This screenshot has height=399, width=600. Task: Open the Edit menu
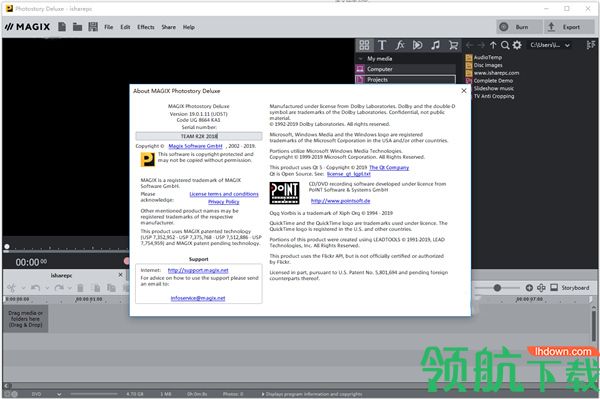coord(125,27)
